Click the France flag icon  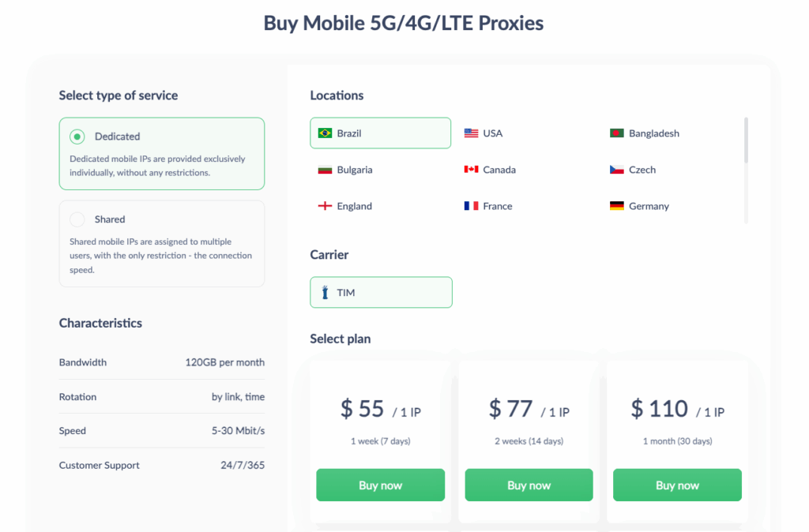(x=471, y=206)
